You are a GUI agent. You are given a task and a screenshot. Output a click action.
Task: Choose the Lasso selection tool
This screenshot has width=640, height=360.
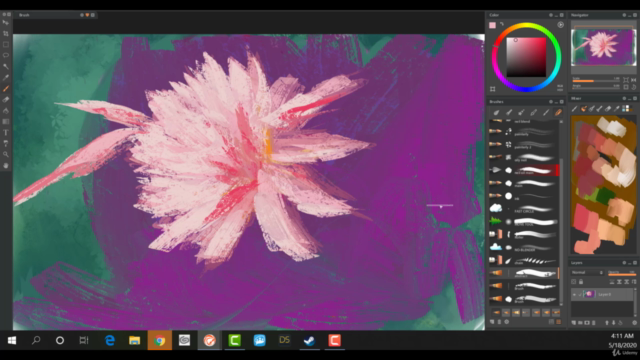pyautogui.click(x=6, y=55)
